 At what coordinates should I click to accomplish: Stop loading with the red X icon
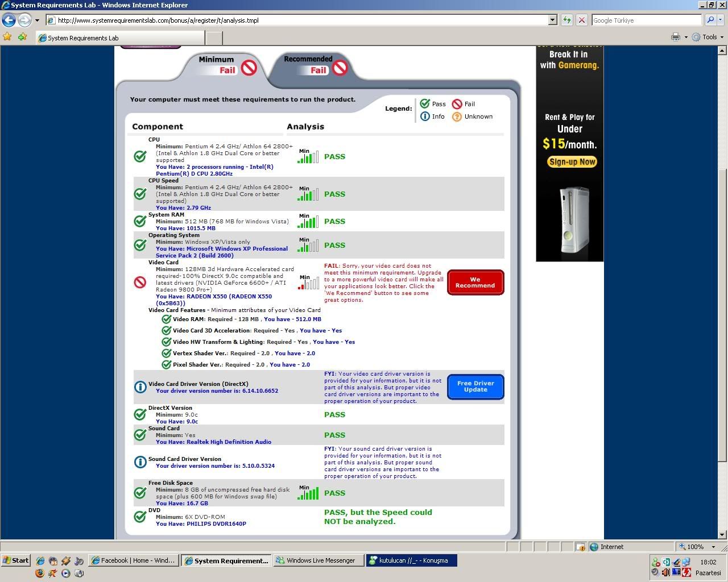pos(582,20)
